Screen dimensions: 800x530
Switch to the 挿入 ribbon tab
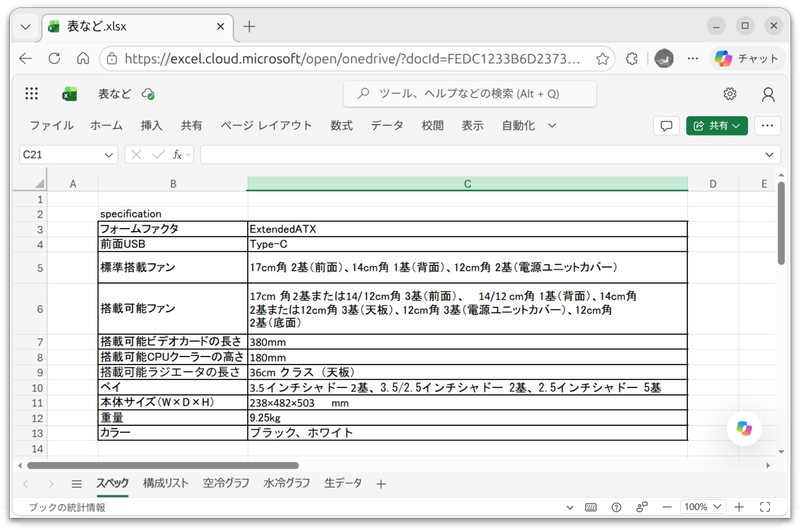coord(152,125)
